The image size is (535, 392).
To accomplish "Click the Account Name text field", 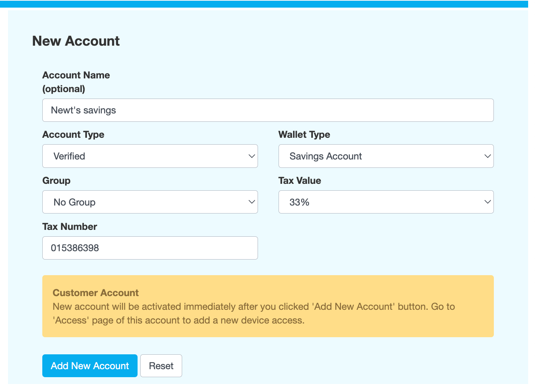I will [x=267, y=110].
